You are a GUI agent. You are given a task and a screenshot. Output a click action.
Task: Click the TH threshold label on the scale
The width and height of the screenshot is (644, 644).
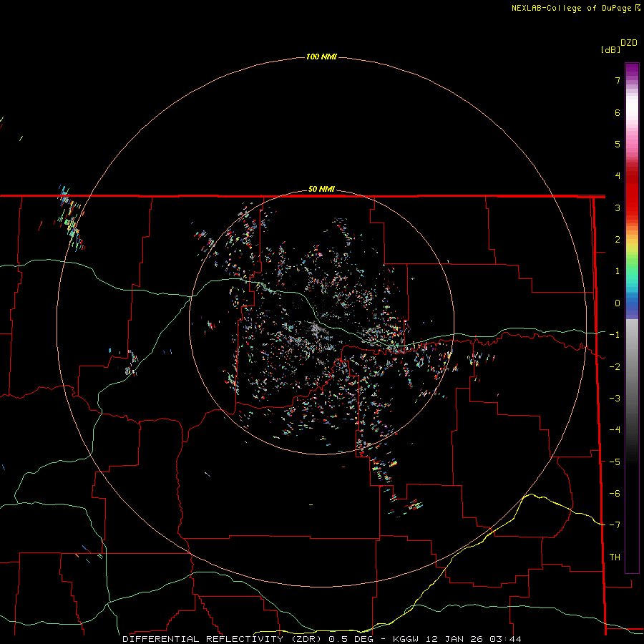coord(615,557)
